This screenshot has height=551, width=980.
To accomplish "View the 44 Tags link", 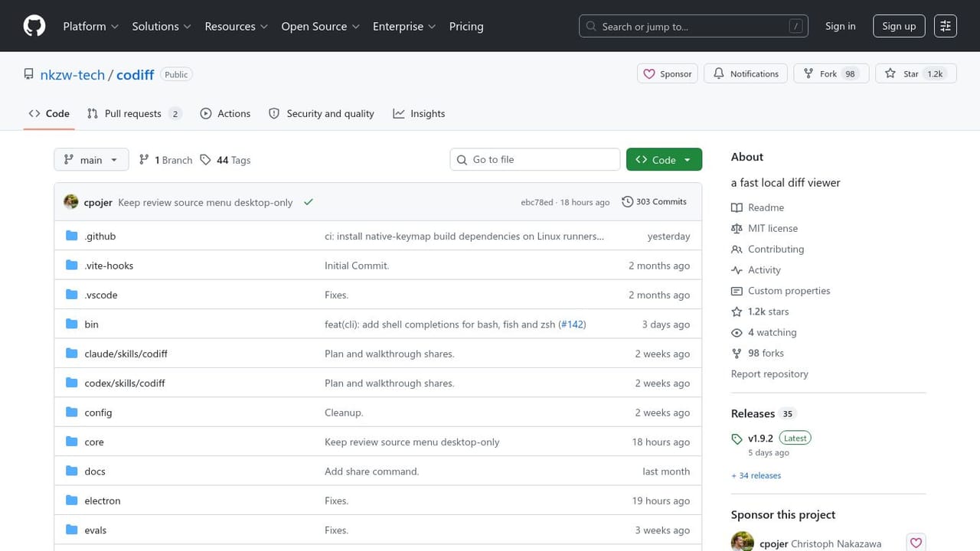I will [225, 160].
